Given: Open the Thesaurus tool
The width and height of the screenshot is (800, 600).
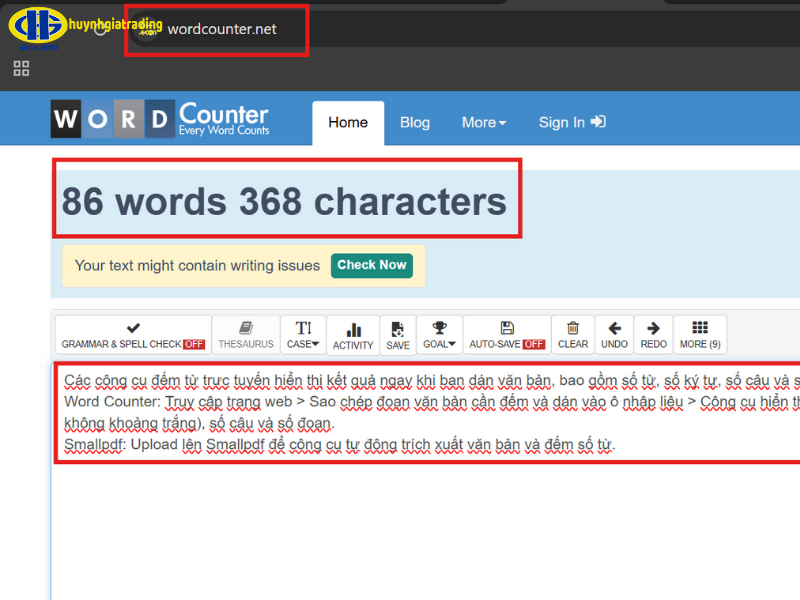Looking at the screenshot, I should pyautogui.click(x=246, y=335).
